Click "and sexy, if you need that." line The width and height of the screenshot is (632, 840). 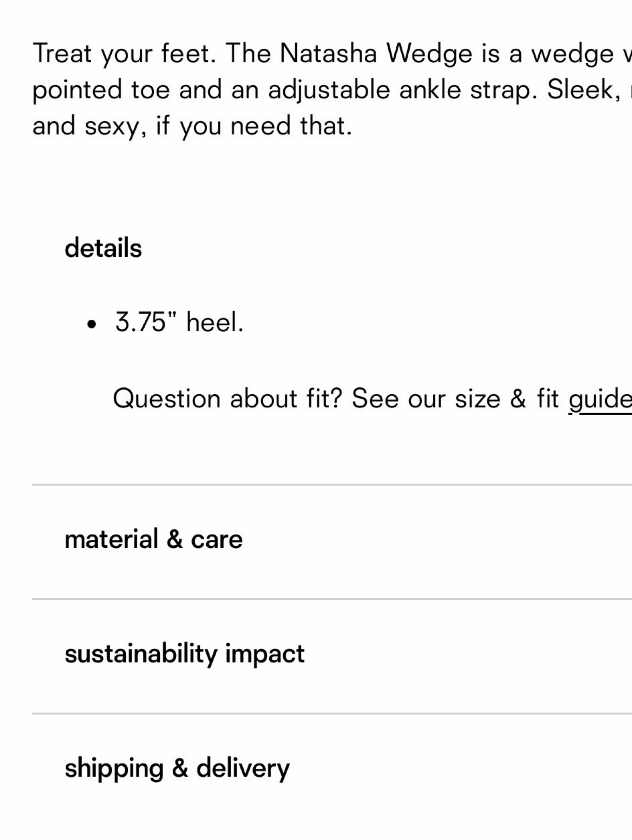tap(192, 126)
